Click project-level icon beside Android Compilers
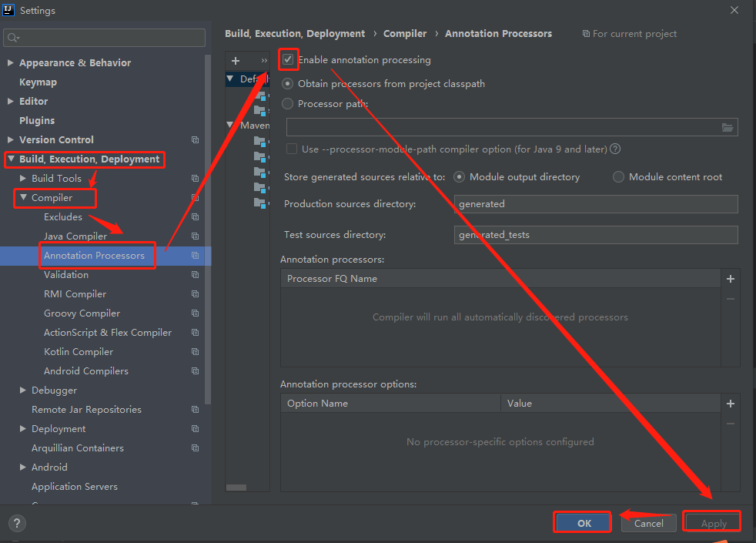Viewport: 756px width, 543px height. [x=196, y=371]
